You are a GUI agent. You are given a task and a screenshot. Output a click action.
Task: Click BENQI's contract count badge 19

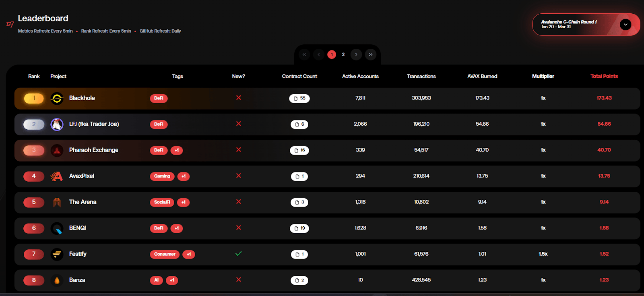299,228
